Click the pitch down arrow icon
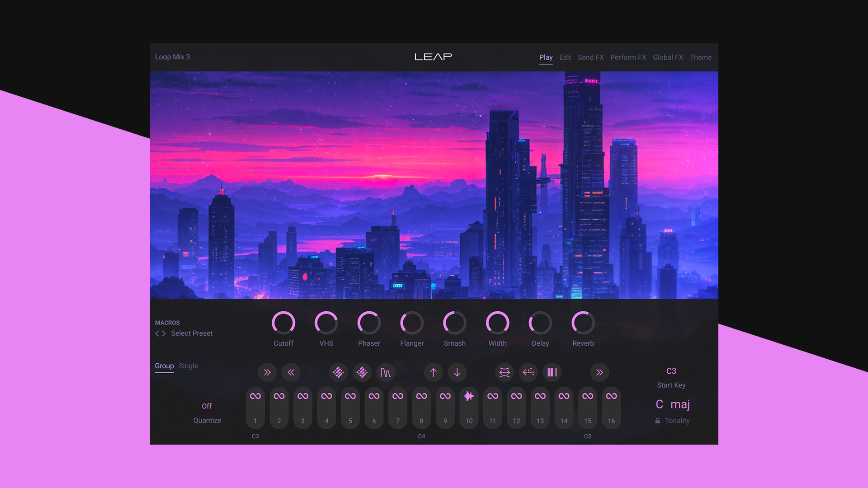Viewport: 868px width, 488px height. coord(457,372)
